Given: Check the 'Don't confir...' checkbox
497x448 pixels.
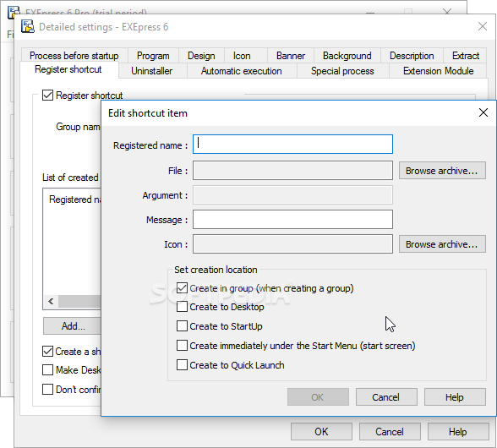Looking at the screenshot, I should click(x=47, y=390).
